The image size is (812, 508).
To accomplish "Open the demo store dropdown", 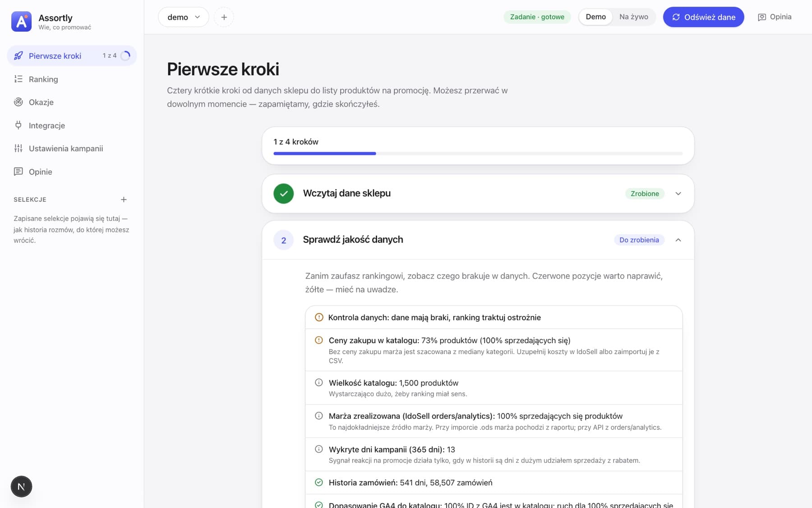I will (184, 17).
